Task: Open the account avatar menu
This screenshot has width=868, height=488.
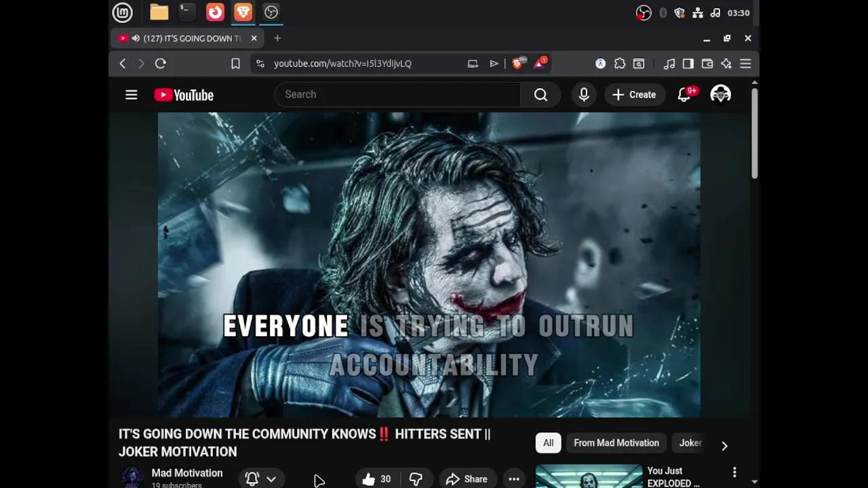Action: click(x=720, y=95)
